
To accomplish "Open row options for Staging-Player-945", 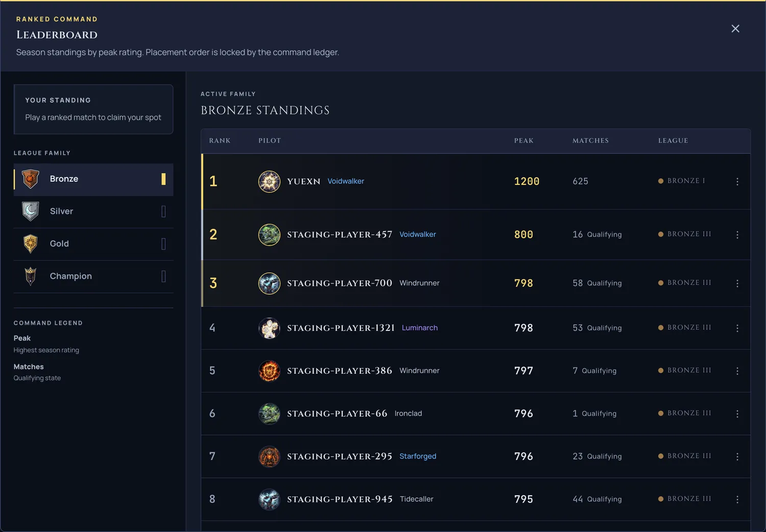I will (x=737, y=500).
